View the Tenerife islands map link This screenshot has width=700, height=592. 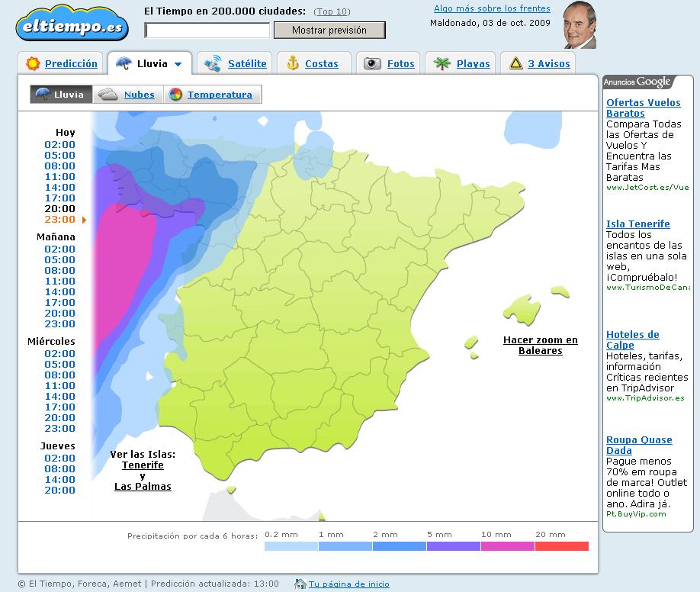[x=143, y=465]
